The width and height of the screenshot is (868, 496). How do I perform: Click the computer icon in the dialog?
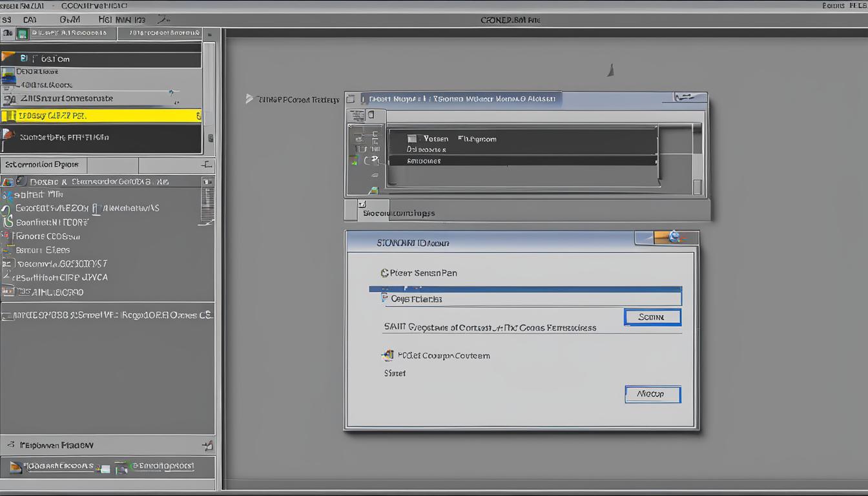point(387,356)
